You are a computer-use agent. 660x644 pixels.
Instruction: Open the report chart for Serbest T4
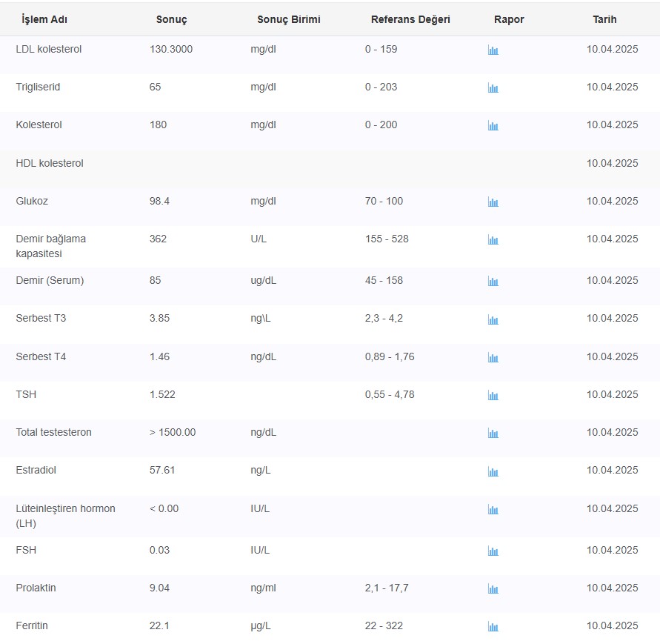point(493,358)
